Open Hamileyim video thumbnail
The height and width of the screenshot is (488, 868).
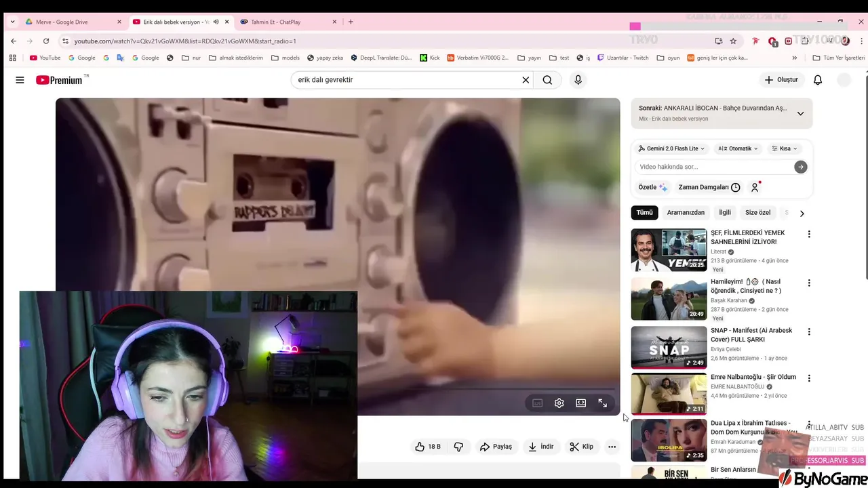[x=669, y=299]
